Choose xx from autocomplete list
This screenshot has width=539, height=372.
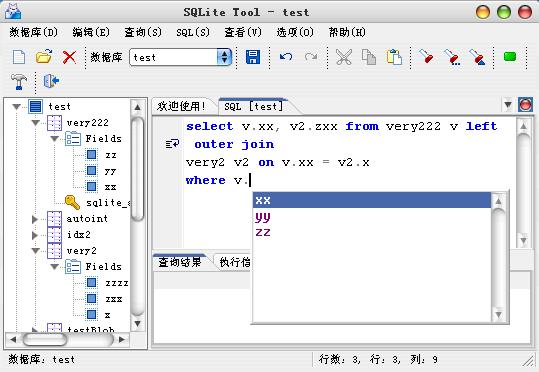(372, 200)
